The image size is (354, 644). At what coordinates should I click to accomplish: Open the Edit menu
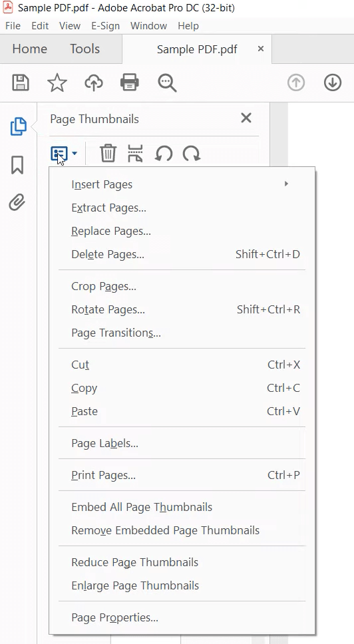tap(40, 26)
